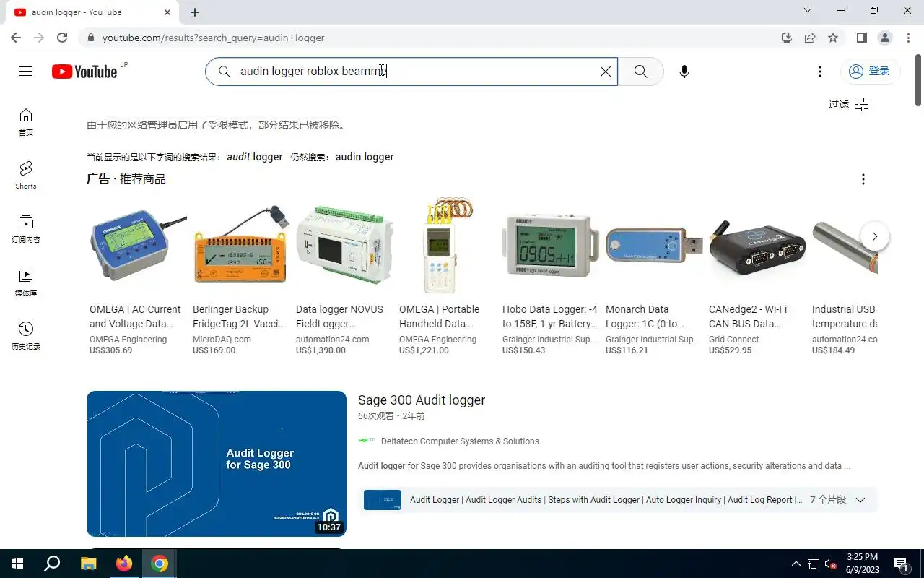Close the 'audin logger - YouTube' tab
The height and width of the screenshot is (578, 924).
pos(167,12)
